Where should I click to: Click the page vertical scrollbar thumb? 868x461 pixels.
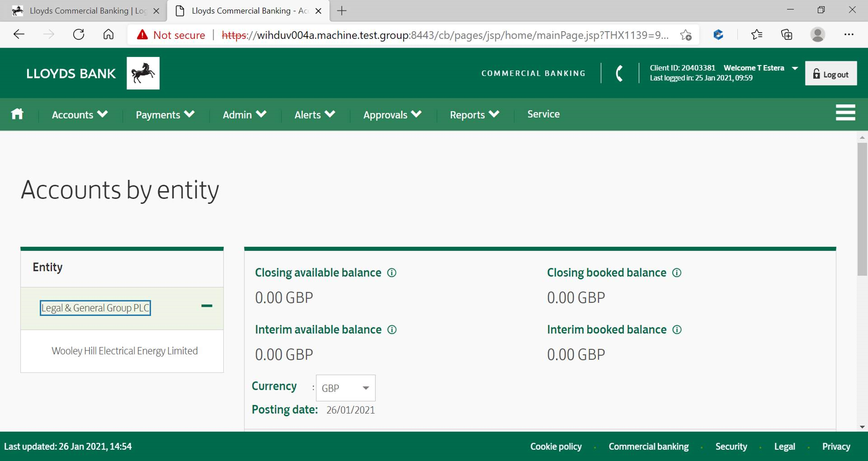click(x=862, y=209)
